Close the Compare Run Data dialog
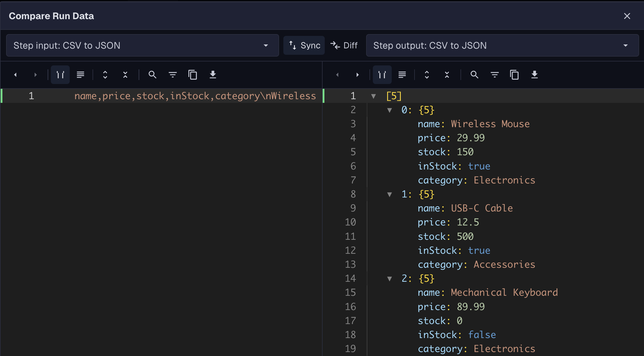The height and width of the screenshot is (356, 644). click(627, 16)
